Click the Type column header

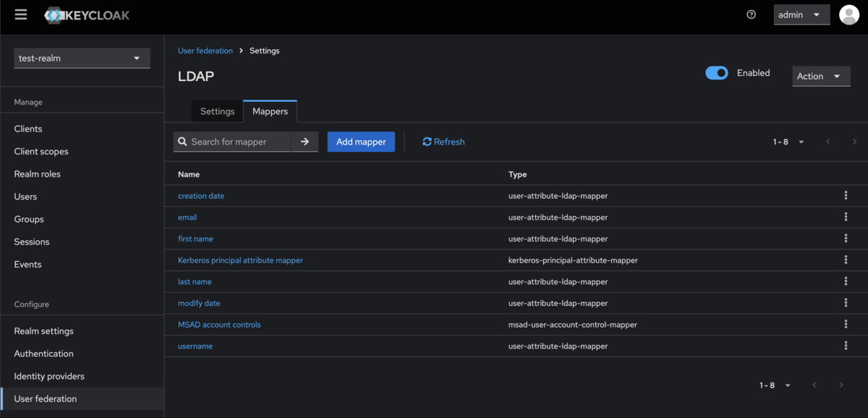coord(518,174)
